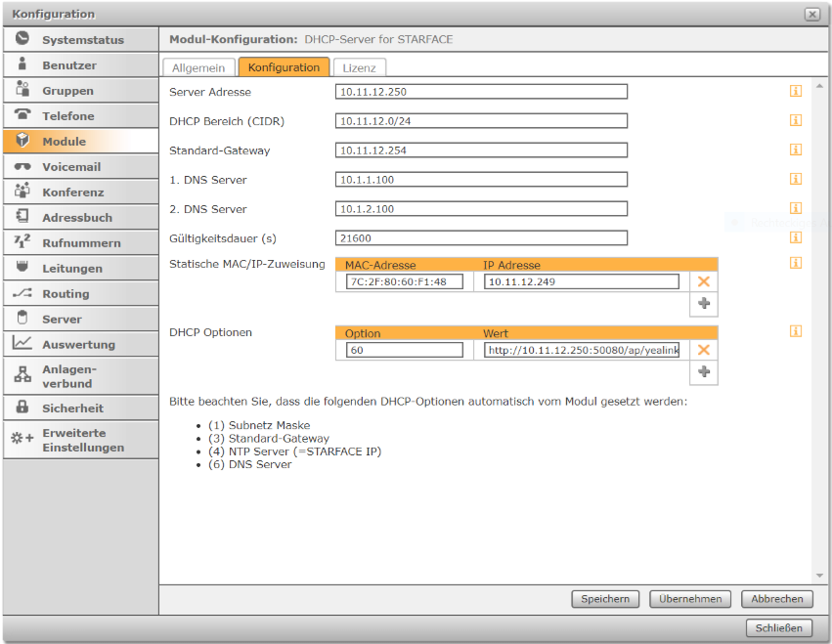Click info icon next to Standard-Gateway field
The height and width of the screenshot is (644, 832).
pos(796,150)
